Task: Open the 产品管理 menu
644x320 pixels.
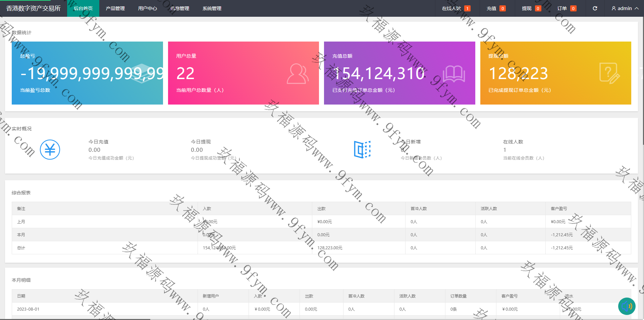Action: pos(115,8)
